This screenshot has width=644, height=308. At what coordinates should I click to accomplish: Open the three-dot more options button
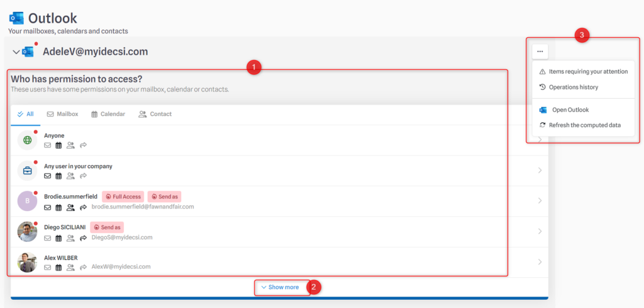540,52
